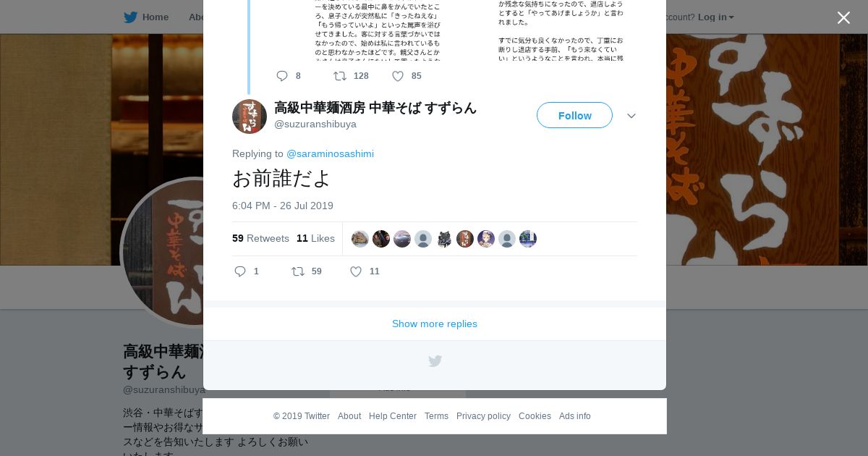Retweet the parent tweet showing 128
Image resolution: width=868 pixels, height=456 pixels.
pos(339,76)
